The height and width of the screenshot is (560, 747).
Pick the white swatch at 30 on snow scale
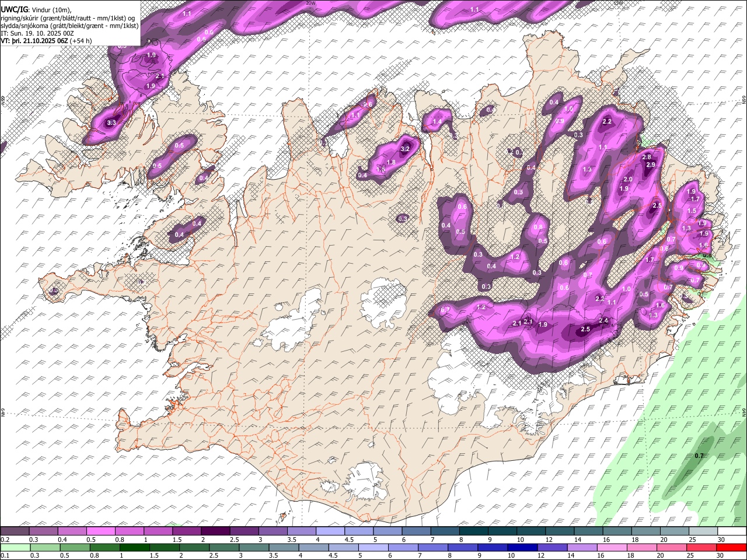click(732, 531)
